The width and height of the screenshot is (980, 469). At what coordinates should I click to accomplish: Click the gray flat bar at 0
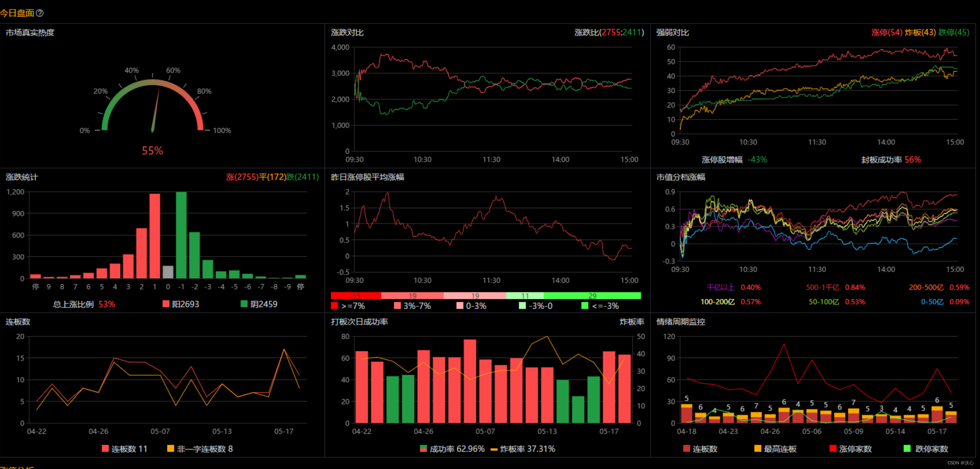tap(168, 272)
